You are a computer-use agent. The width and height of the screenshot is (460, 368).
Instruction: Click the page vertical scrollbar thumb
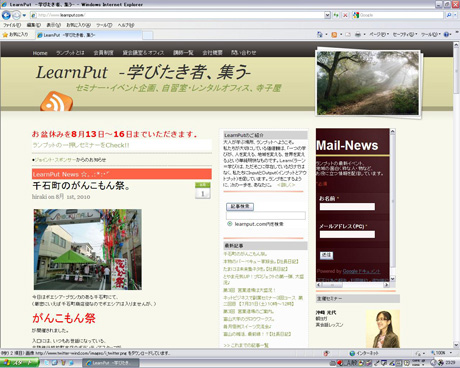(456, 70)
